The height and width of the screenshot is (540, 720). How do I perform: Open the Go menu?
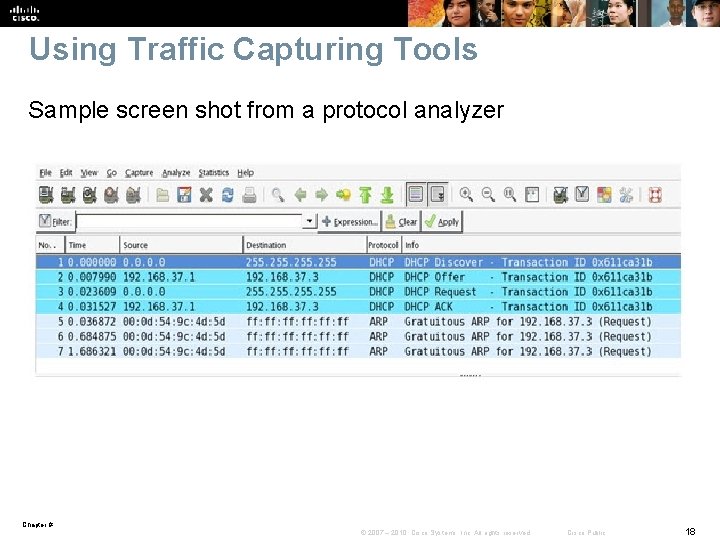pyautogui.click(x=112, y=173)
